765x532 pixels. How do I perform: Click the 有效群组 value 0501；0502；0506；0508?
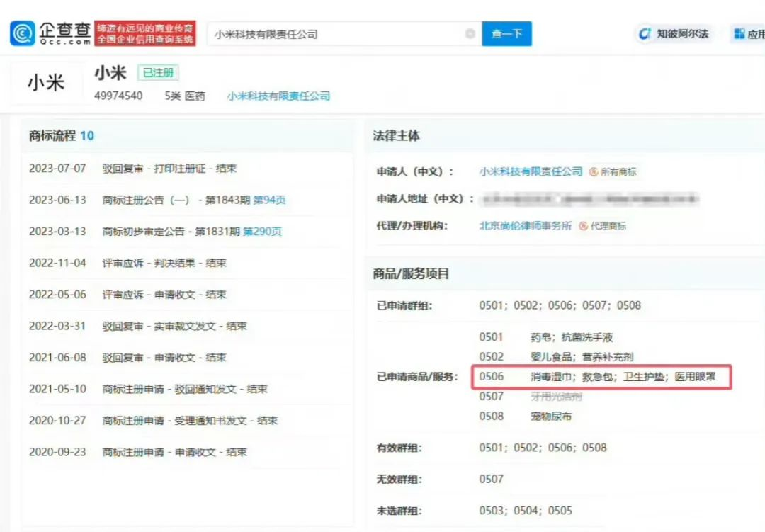click(543, 448)
